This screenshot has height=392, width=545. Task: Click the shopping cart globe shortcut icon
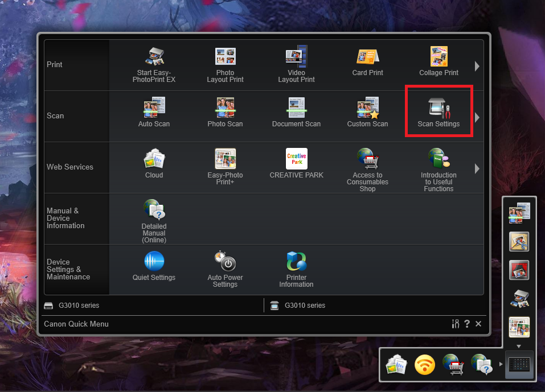[x=453, y=364]
